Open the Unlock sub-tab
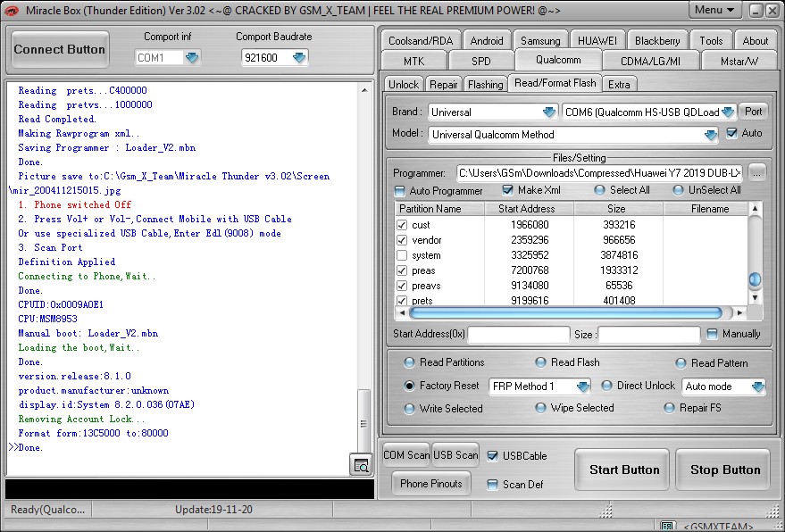The height and width of the screenshot is (532, 785). pyautogui.click(x=404, y=84)
